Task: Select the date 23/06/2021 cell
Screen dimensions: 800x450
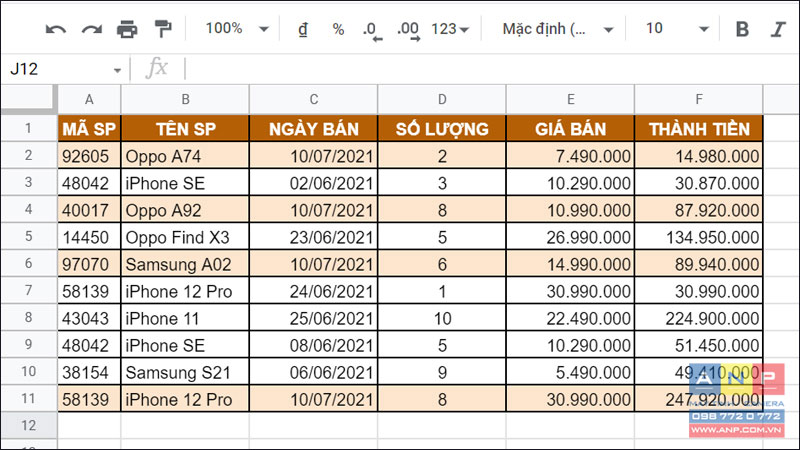Action: coord(314,237)
